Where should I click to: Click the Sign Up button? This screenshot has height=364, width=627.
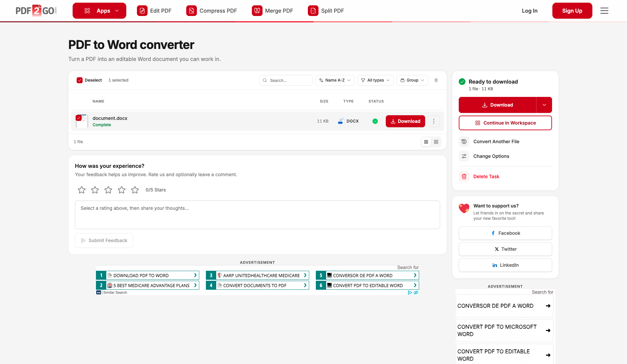pos(572,11)
